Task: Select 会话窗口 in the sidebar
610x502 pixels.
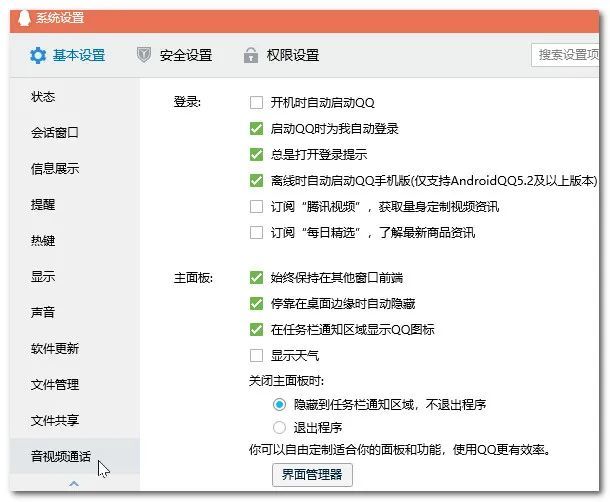Action: click(x=55, y=132)
